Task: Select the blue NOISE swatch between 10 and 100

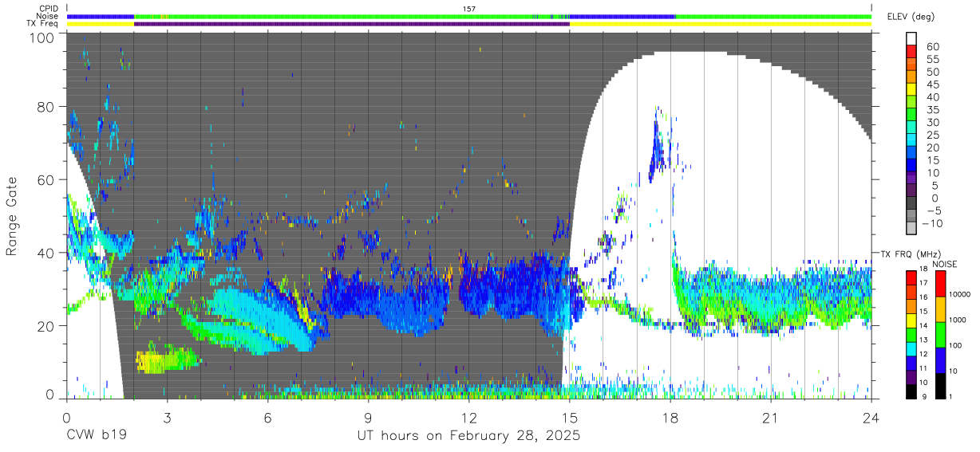Action: coord(939,359)
